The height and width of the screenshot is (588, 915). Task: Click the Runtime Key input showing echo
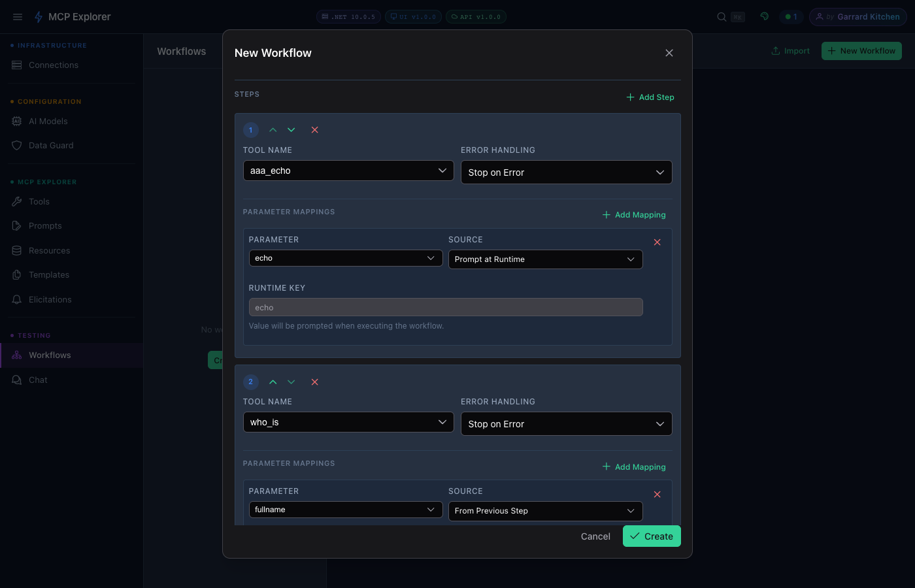click(446, 307)
